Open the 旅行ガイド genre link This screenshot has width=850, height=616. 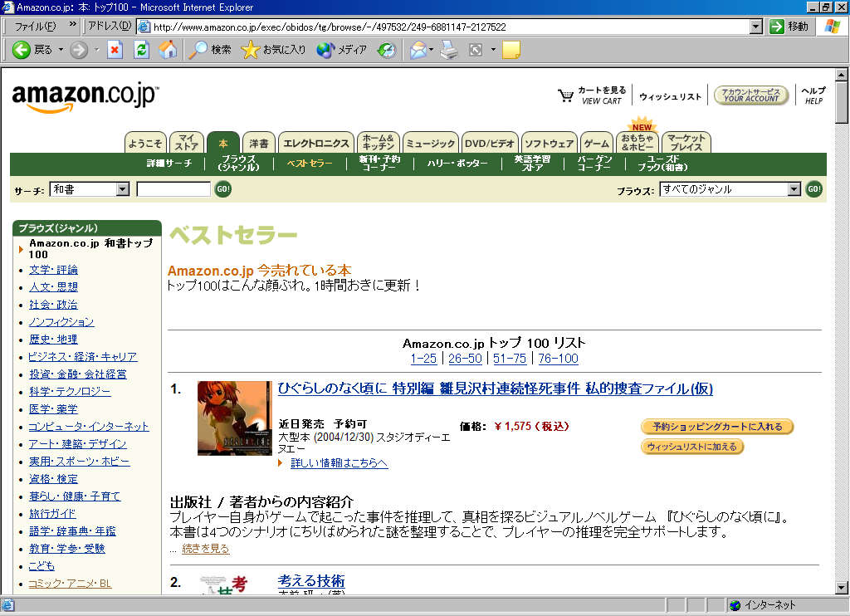(x=52, y=514)
